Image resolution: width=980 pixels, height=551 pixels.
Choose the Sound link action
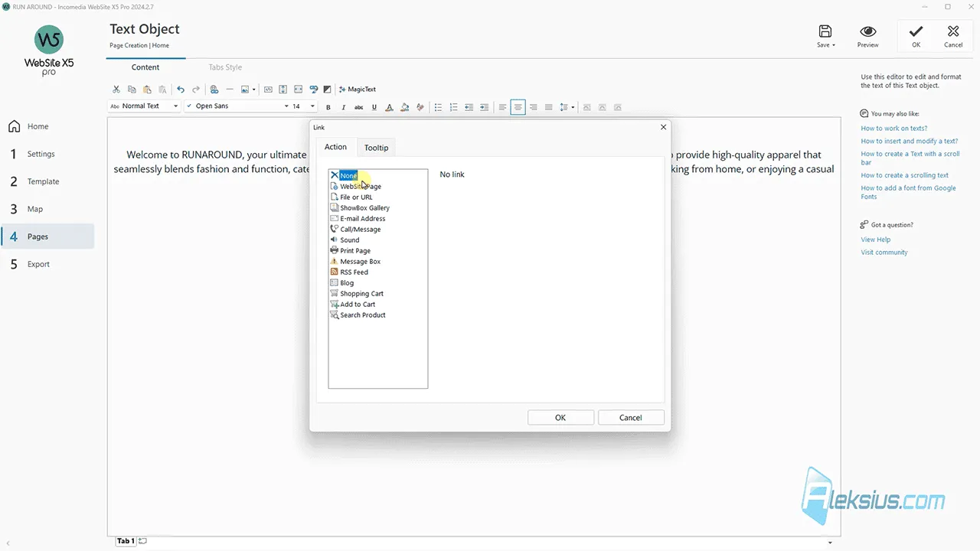tap(345, 240)
